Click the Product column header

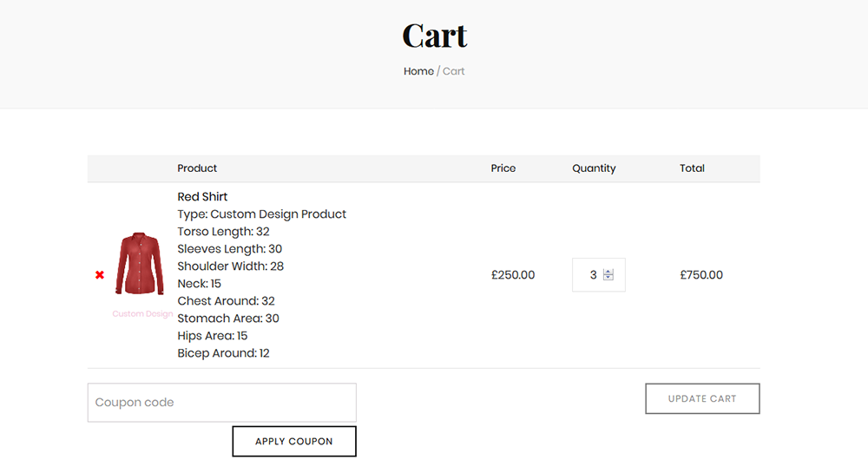(x=197, y=168)
